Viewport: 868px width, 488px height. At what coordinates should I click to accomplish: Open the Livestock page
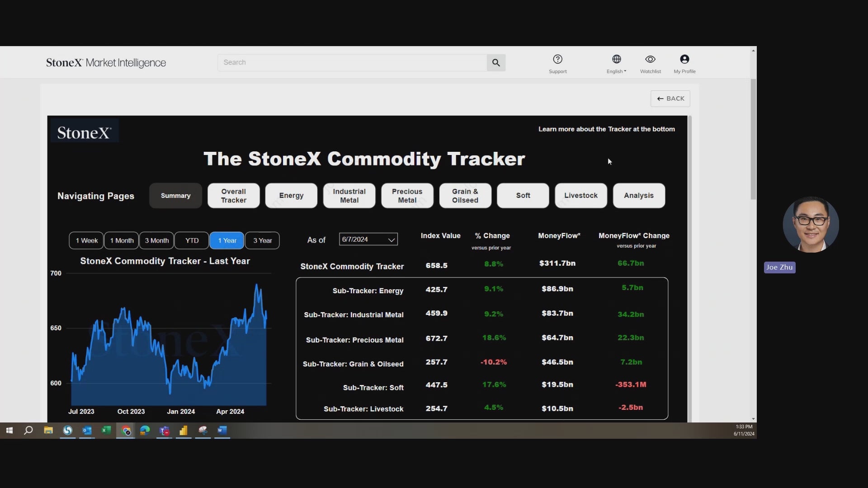point(581,196)
